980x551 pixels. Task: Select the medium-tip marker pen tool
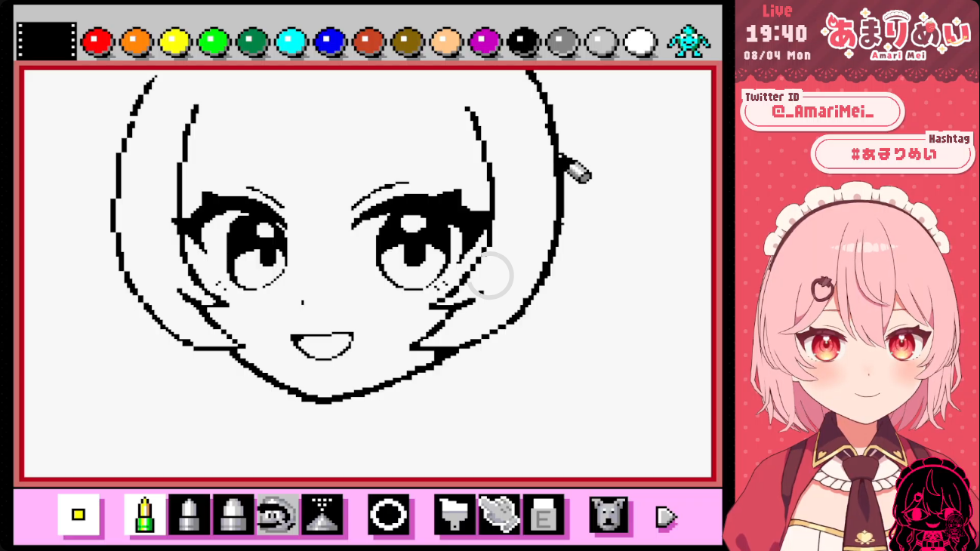point(189,515)
